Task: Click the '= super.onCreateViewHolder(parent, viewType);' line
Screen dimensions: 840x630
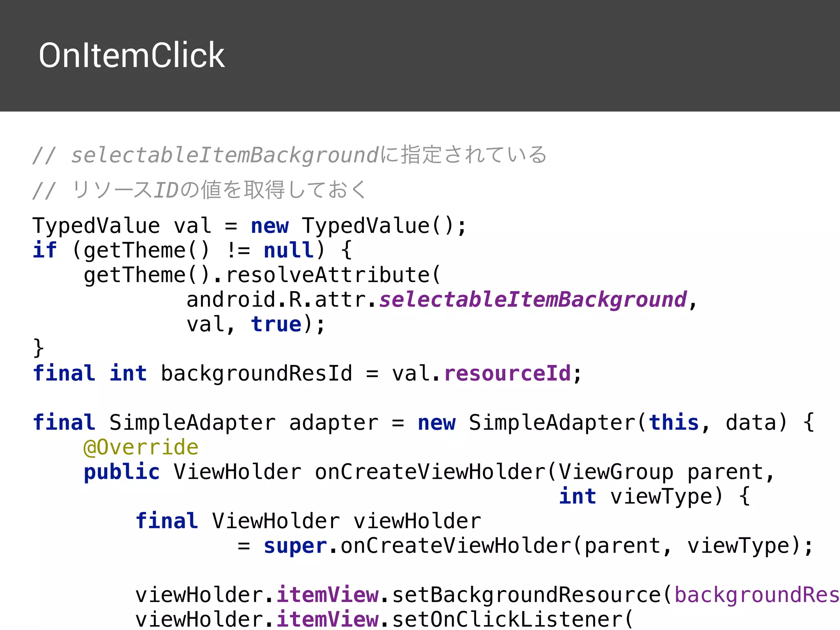Action: pos(525,546)
